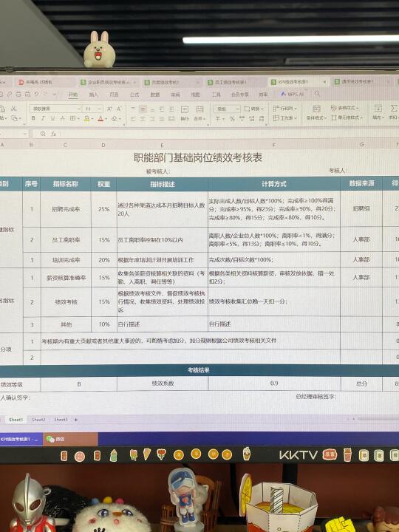Screen dimensions: 399x532
Task: Expand the 条件格式 conditional formatting dropdown
Action: click(316, 117)
